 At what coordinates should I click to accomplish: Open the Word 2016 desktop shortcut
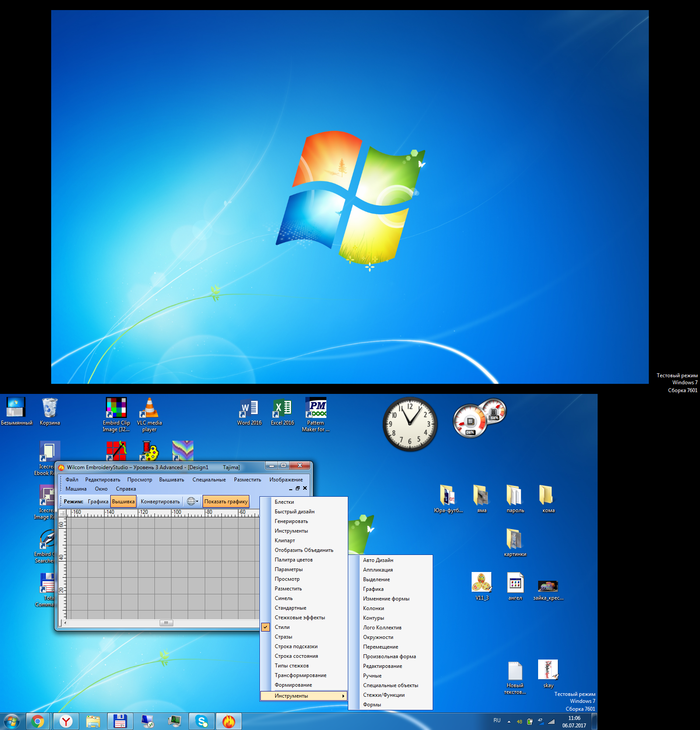point(249,412)
